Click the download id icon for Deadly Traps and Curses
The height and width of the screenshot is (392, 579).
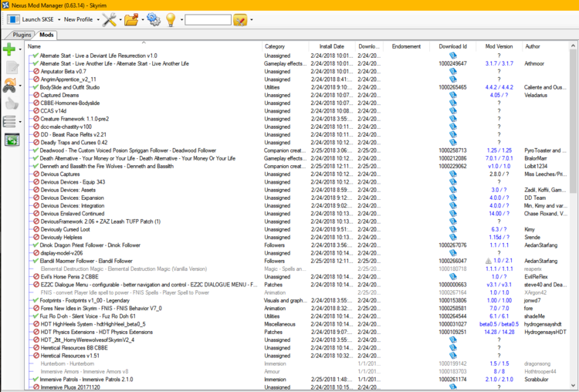[x=452, y=143]
